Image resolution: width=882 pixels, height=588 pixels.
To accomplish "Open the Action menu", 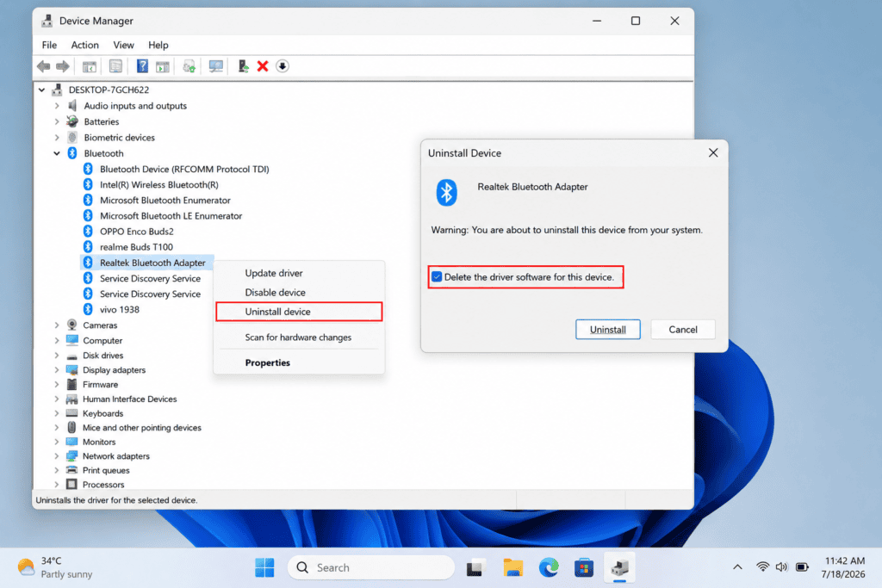I will click(85, 45).
